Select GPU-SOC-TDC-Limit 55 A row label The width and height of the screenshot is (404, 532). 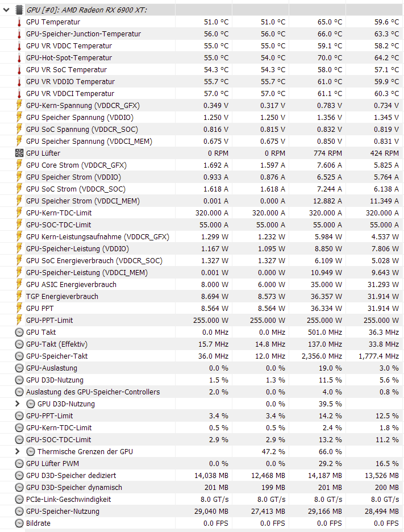point(59,225)
